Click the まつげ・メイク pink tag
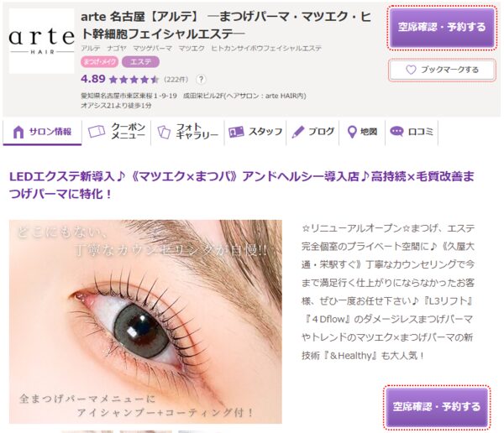The width and height of the screenshot is (504, 433). [x=100, y=61]
